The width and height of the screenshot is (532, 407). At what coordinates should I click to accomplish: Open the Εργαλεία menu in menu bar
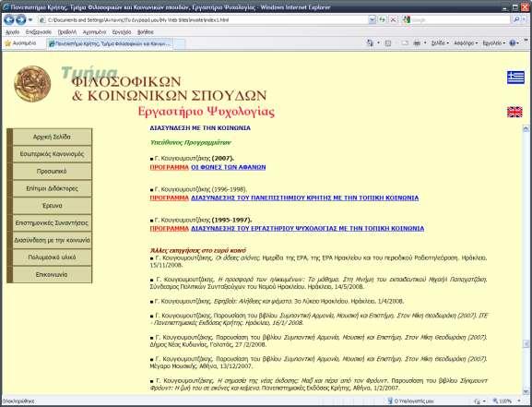pyautogui.click(x=122, y=32)
